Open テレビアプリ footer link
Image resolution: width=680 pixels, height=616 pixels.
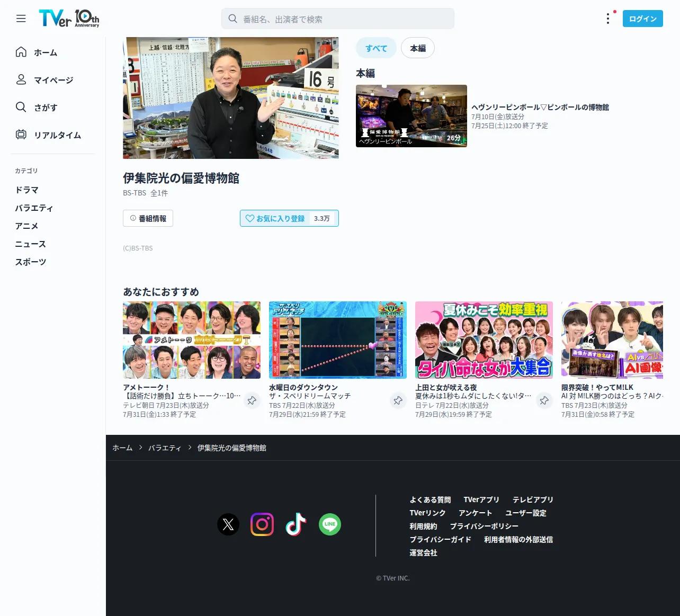[533, 499]
